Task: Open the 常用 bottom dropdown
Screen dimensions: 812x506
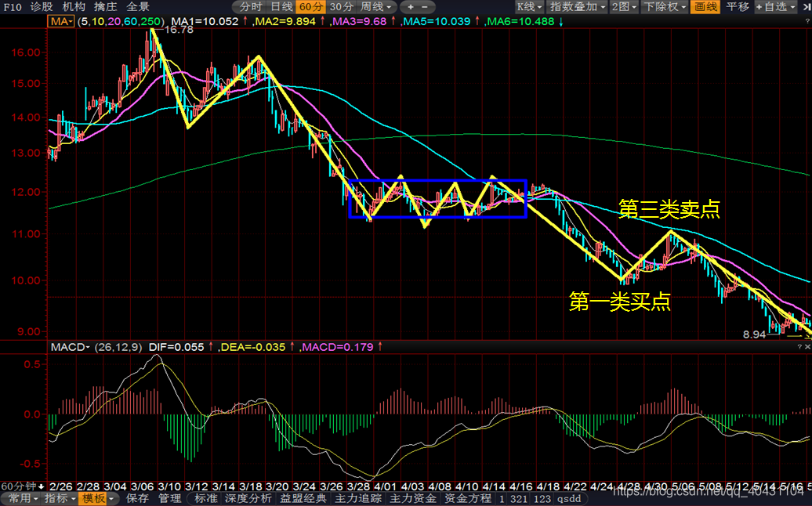Action: (23, 498)
